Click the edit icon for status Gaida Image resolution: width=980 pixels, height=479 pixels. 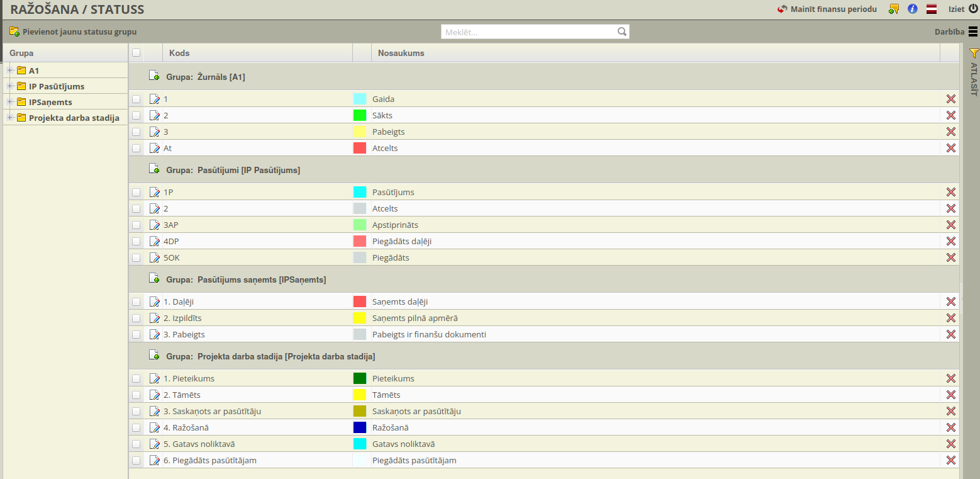pos(154,99)
